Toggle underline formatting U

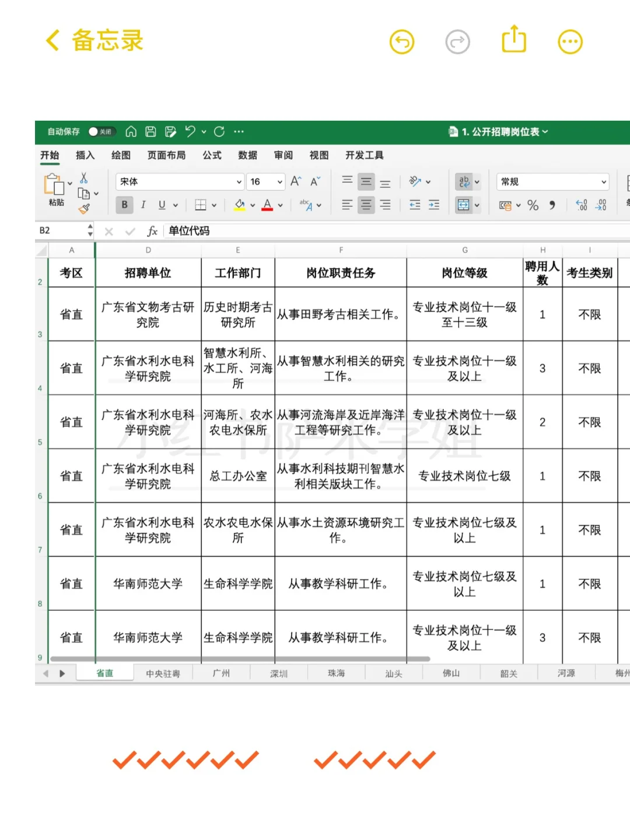(162, 205)
